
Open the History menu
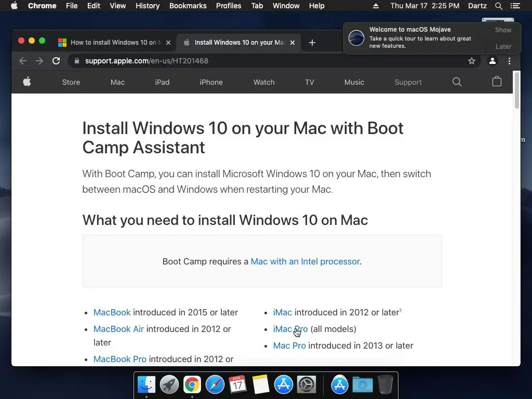click(x=148, y=6)
